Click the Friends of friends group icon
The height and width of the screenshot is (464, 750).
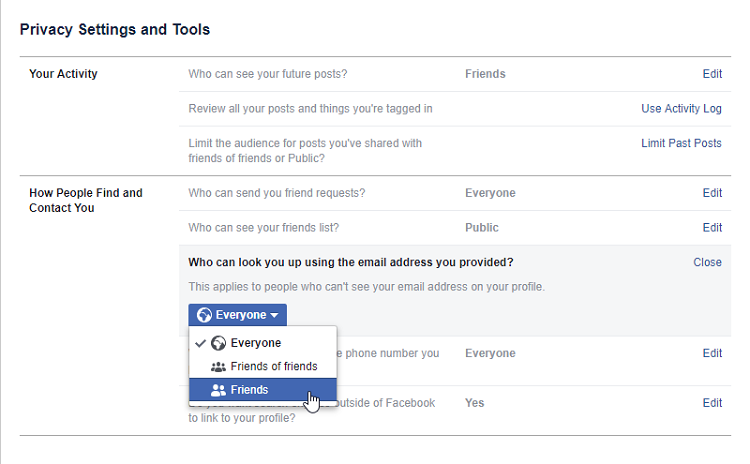(x=218, y=367)
